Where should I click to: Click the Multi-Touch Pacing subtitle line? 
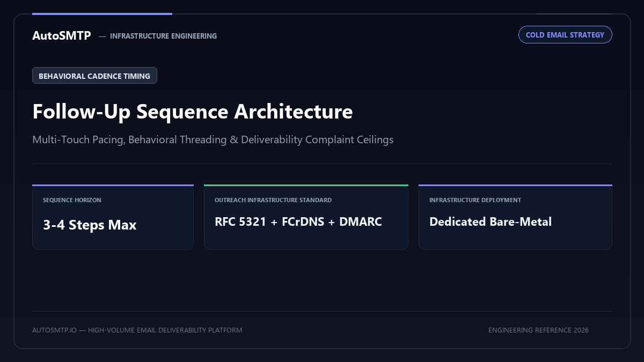pos(213,139)
